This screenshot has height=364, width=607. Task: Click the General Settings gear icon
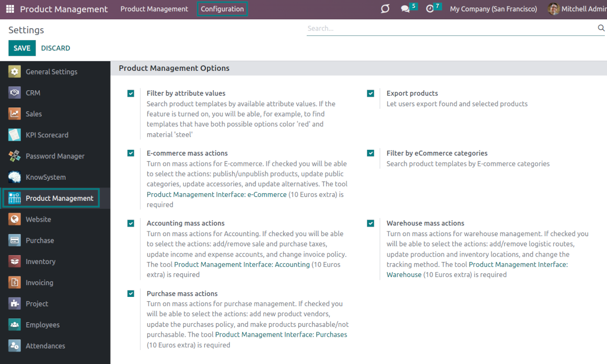point(15,71)
